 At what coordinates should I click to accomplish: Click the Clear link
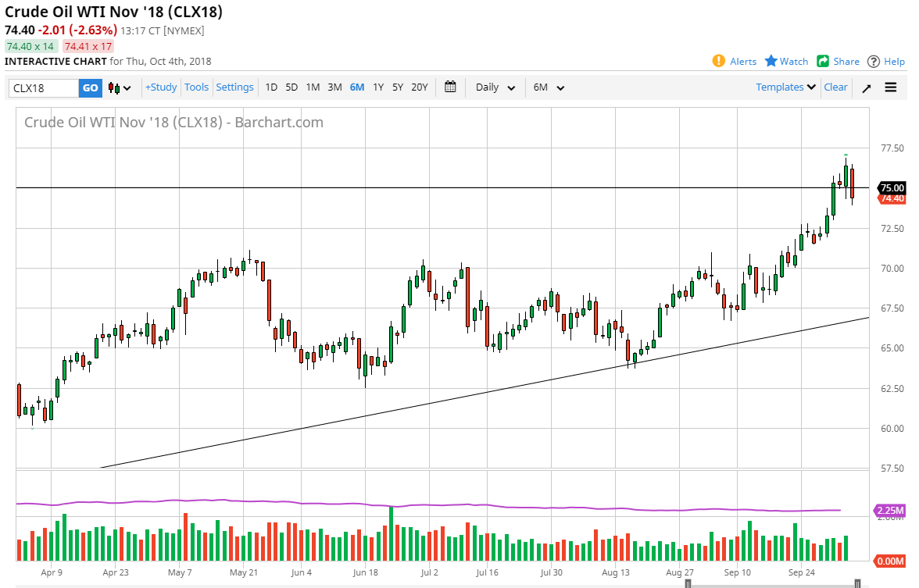[x=835, y=87]
